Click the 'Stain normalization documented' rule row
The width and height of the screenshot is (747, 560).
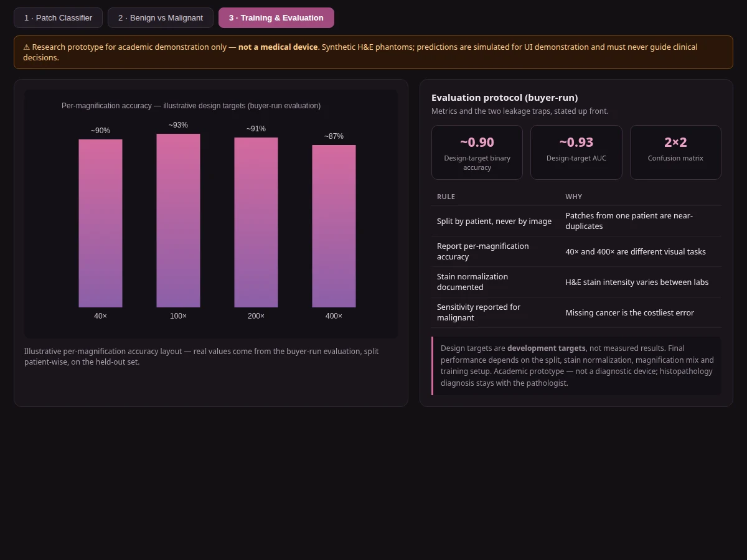576,282
